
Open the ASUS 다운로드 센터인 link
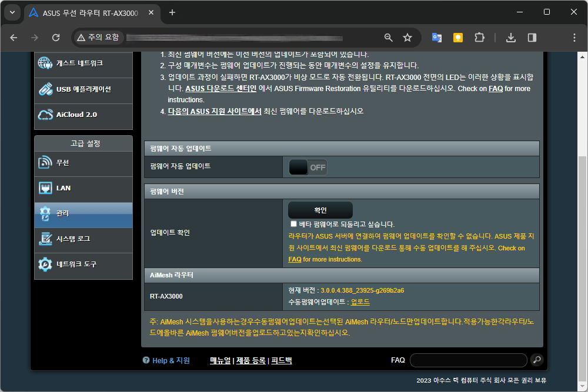(x=221, y=88)
